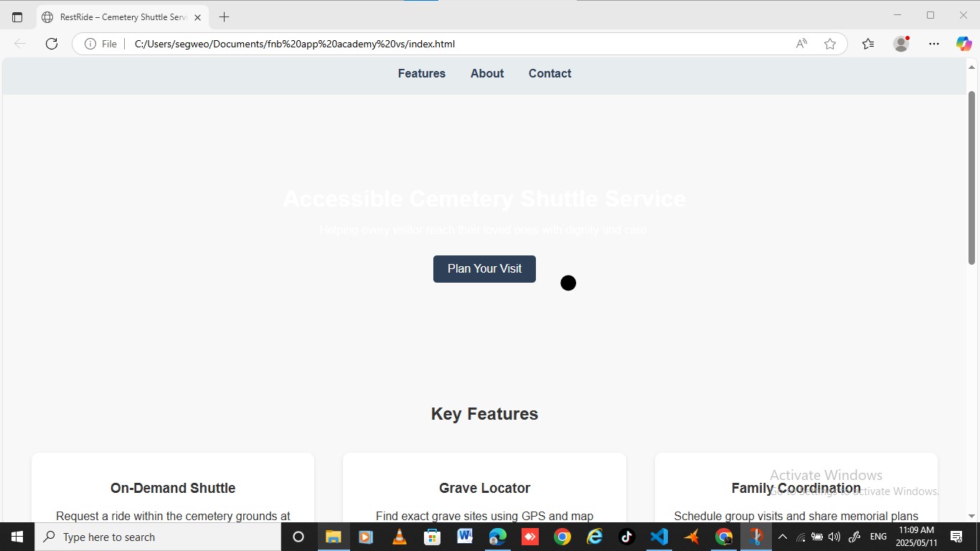Open the Read Aloud icon in address bar
Screen dimensions: 980x551
(x=801, y=44)
